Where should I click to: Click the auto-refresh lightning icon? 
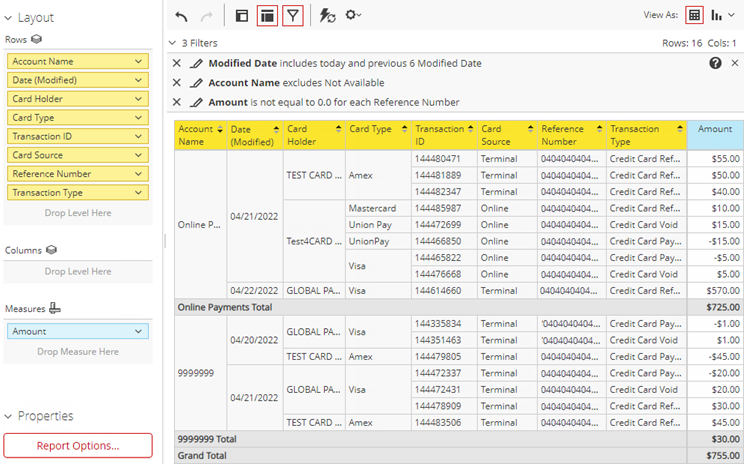327,15
